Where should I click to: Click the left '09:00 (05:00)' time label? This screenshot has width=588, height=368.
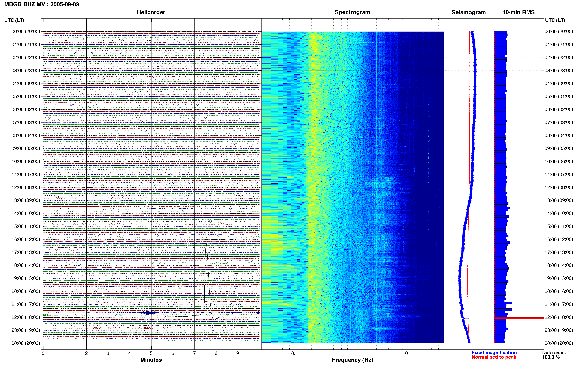point(26,148)
